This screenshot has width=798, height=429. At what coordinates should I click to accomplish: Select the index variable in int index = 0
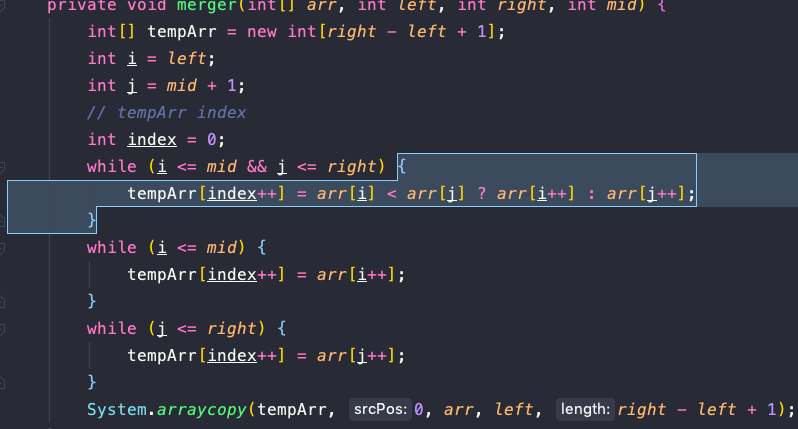coord(152,139)
